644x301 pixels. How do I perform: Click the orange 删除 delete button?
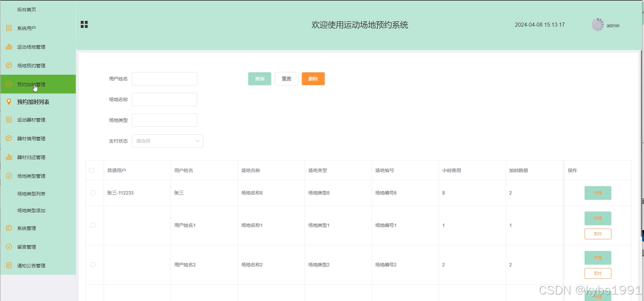coord(313,79)
